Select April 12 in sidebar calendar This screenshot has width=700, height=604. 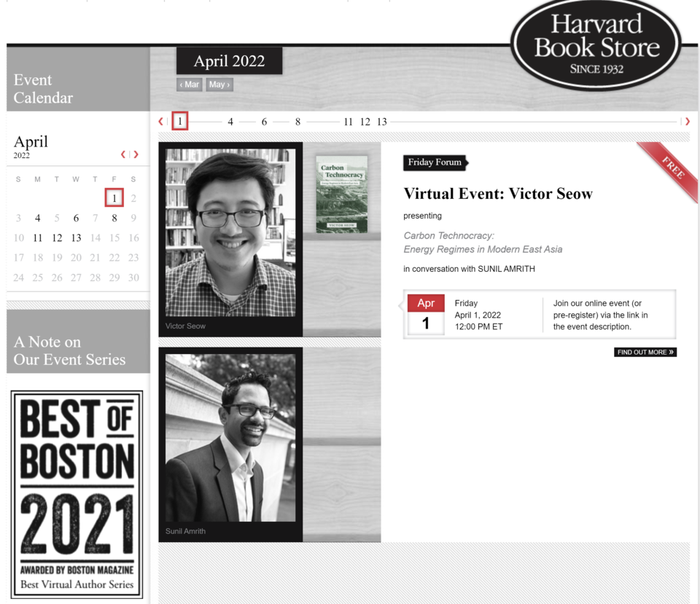(57, 238)
